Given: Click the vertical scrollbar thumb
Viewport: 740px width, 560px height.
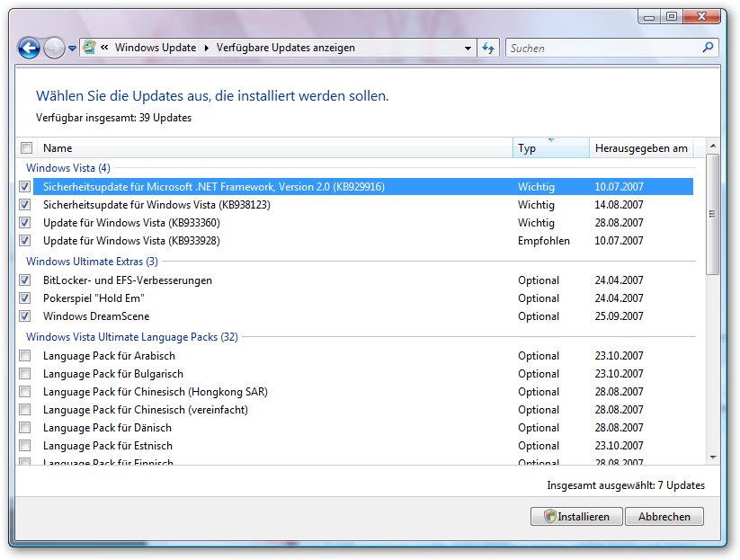Looking at the screenshot, I should pyautogui.click(x=713, y=214).
